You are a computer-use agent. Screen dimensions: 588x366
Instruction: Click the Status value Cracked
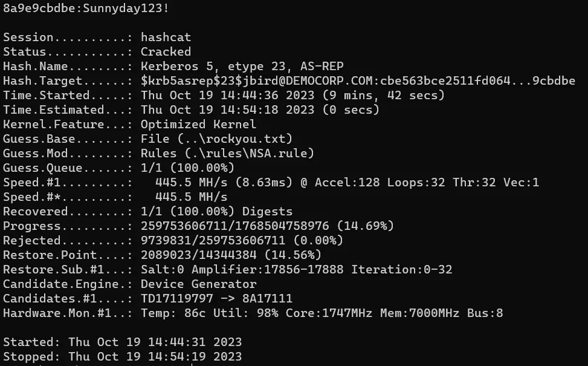(166, 52)
